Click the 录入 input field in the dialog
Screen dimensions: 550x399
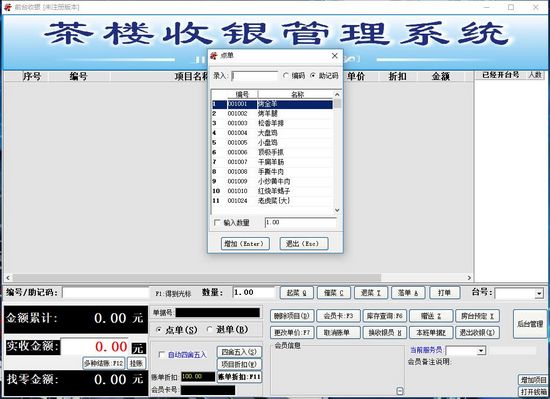[255, 76]
